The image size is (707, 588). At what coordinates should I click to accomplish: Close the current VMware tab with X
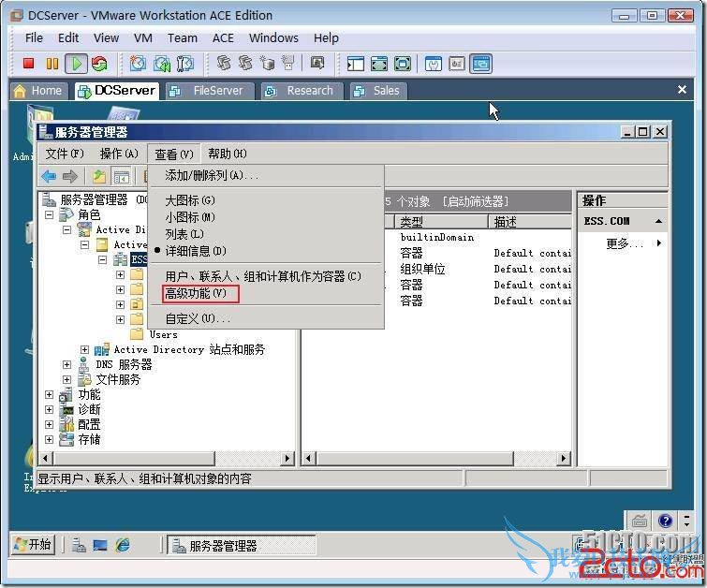(683, 90)
